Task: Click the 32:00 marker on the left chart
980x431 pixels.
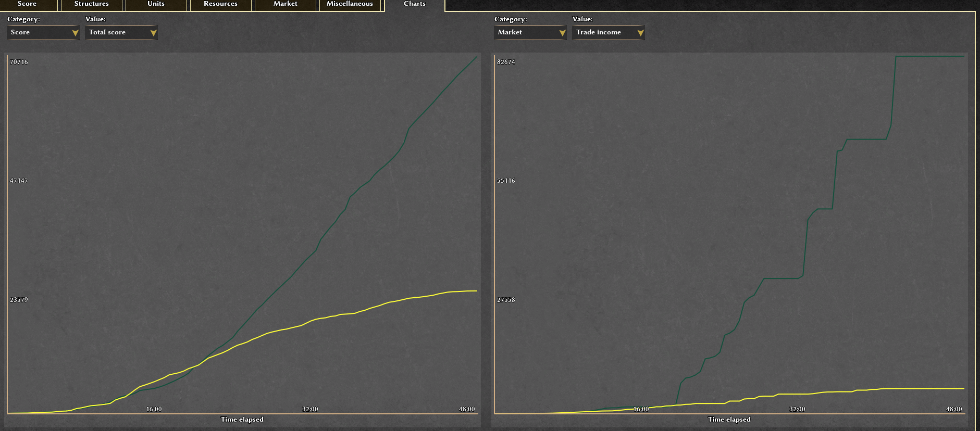Action: (x=310, y=409)
